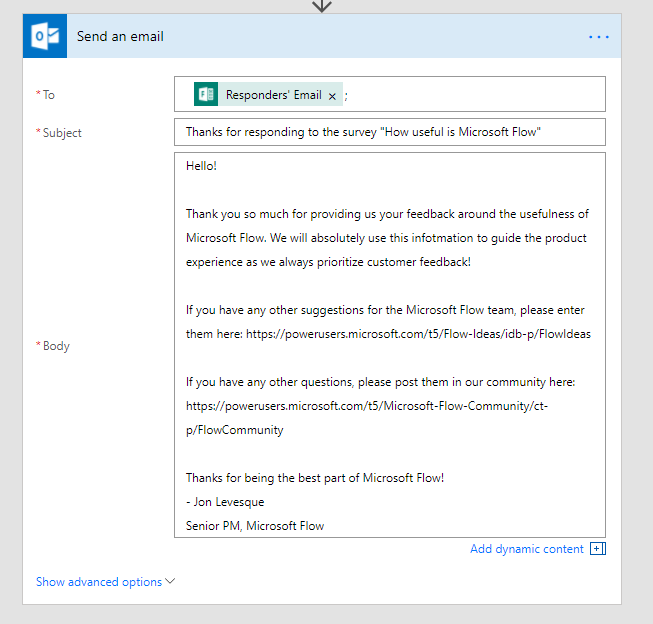The width and height of the screenshot is (653, 624).
Task: Select the Responders' Email dynamic token
Action: 273,95
